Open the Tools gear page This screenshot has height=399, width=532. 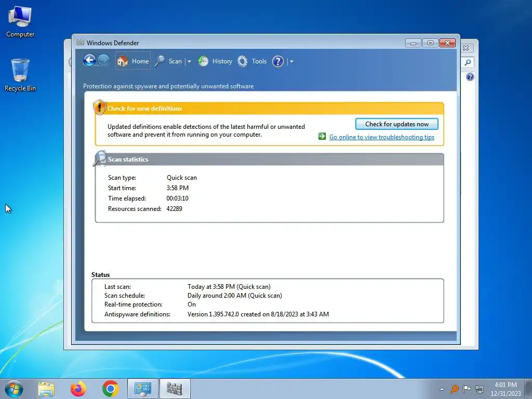tap(252, 61)
